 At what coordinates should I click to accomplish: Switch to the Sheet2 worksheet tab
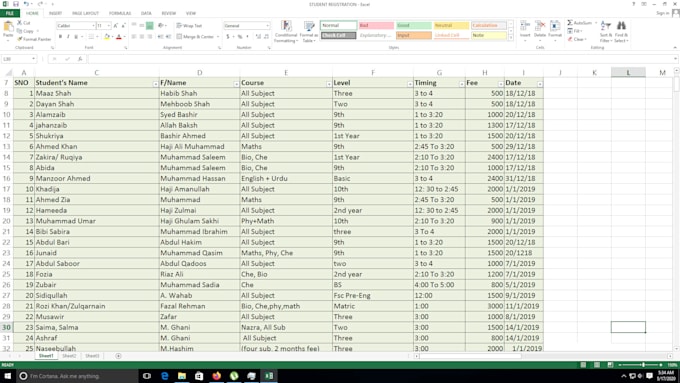point(69,356)
